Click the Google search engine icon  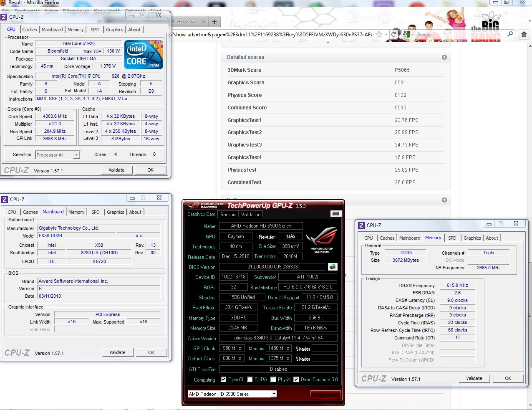407,35
